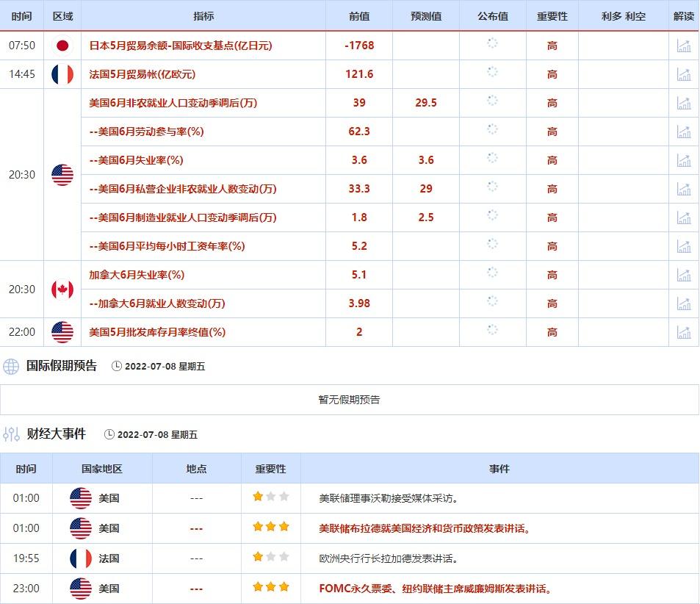
Task: Open 美国6月平均每小时工资年率 link
Action: pos(167,245)
